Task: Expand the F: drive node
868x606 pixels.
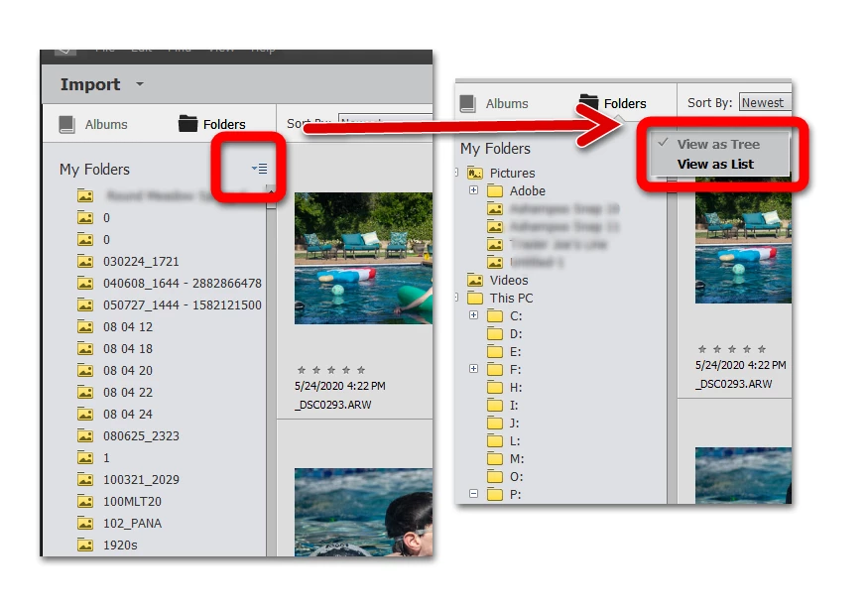Action: tap(473, 369)
